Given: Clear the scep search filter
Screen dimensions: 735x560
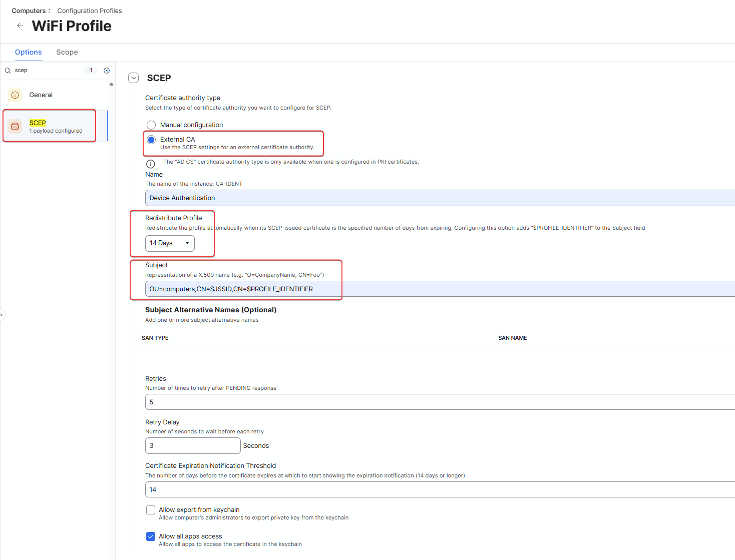Looking at the screenshot, I should pos(107,71).
